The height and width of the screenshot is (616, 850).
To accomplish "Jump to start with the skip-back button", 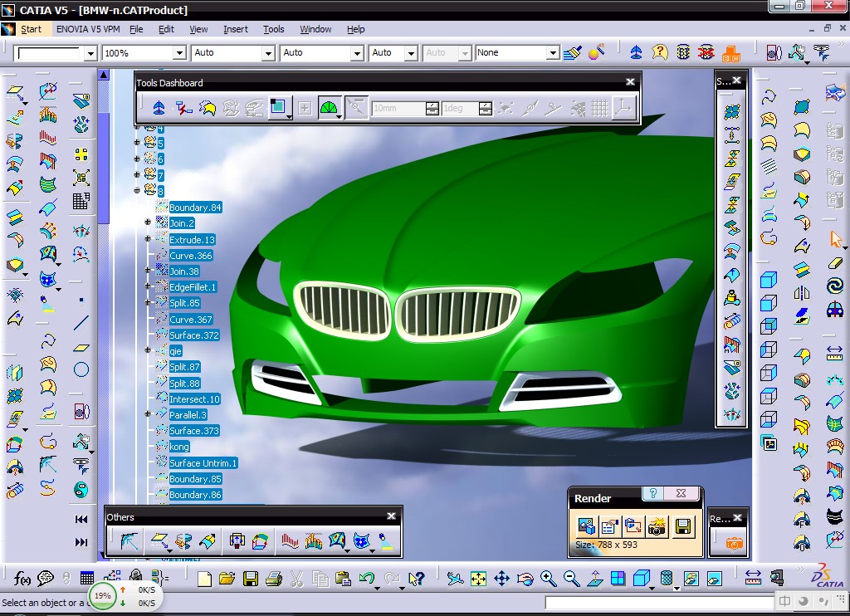I will coord(81,519).
